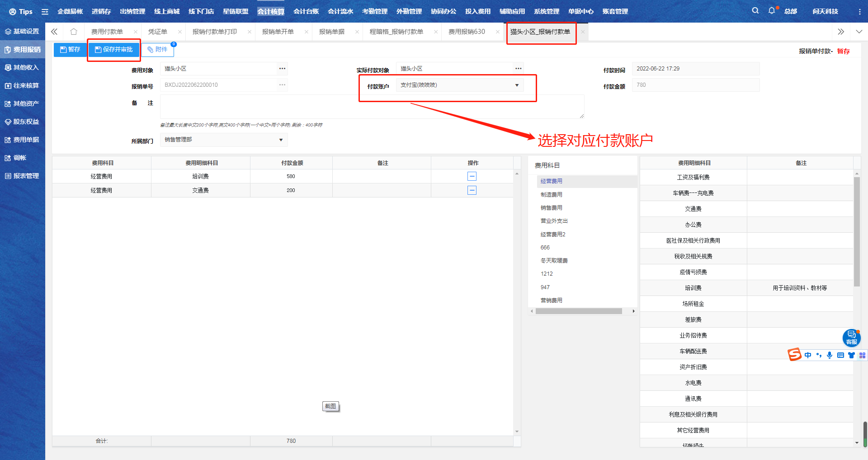Expand hidden tabs with the double-chevron
This screenshot has height=460, width=868.
tap(841, 32)
